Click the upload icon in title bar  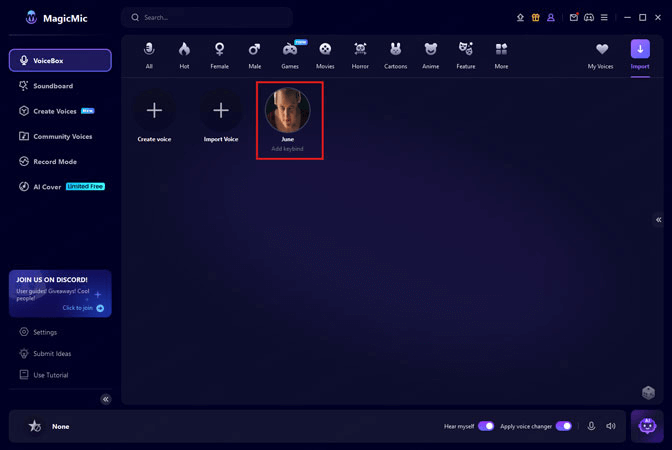click(x=520, y=18)
